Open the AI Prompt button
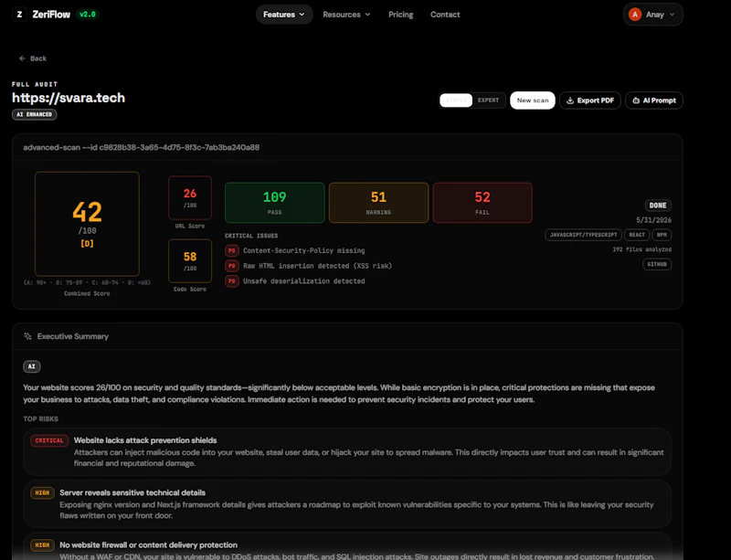Screen dimensions: 731x560 pos(654,100)
